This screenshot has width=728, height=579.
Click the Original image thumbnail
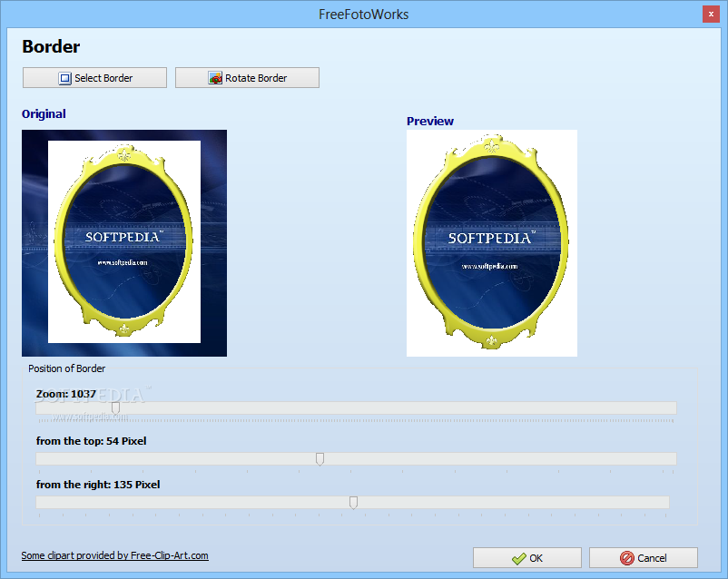pos(124,243)
